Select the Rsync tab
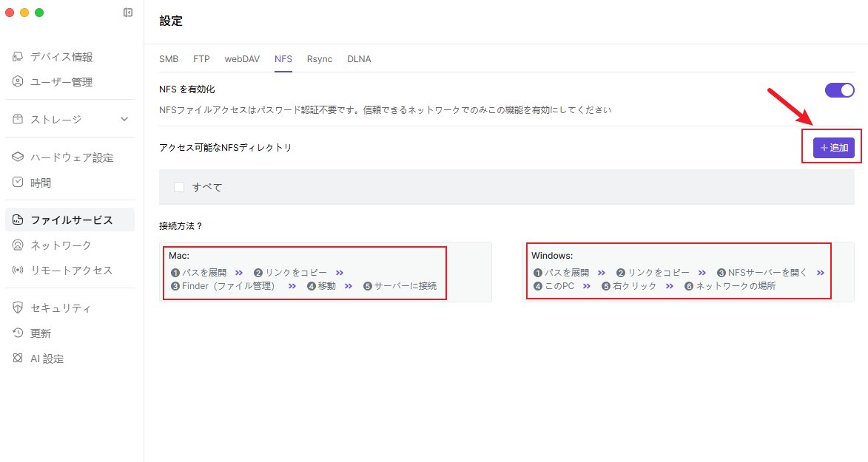Screen dimensions: 868x462 pos(320,59)
